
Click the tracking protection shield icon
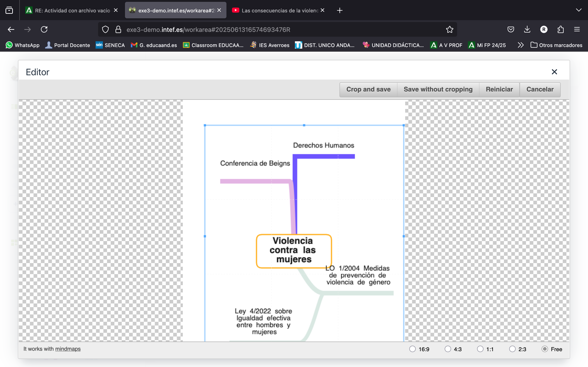point(105,30)
